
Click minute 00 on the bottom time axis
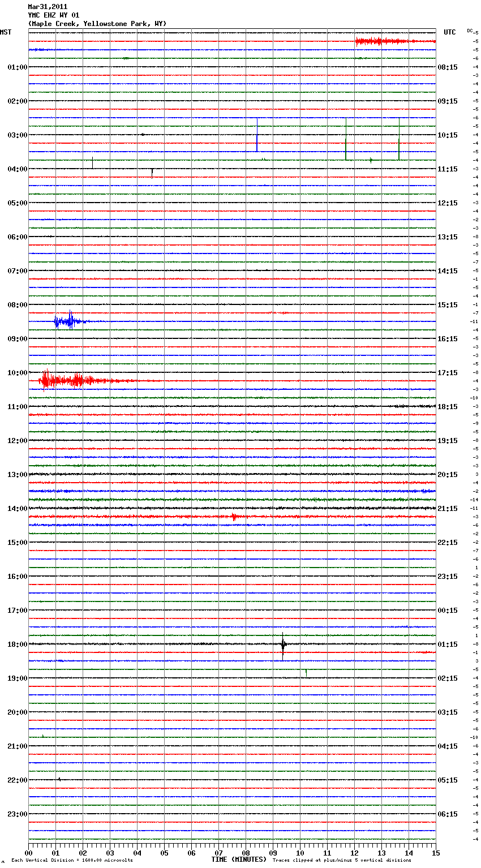(29, 853)
